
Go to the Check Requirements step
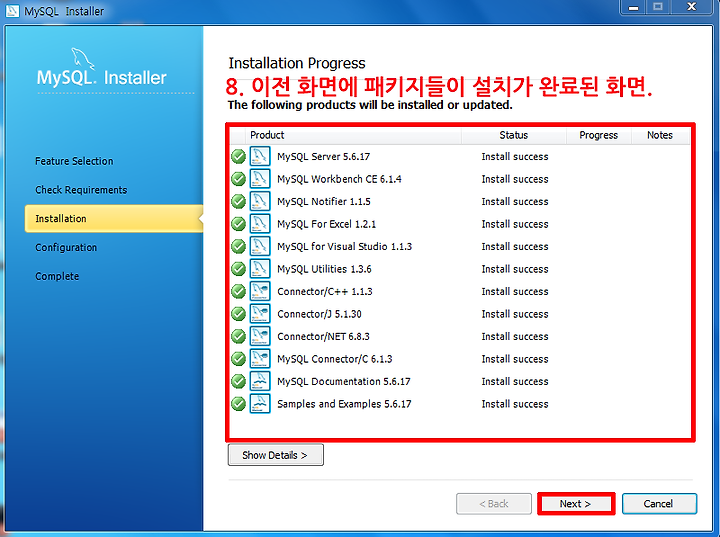point(81,190)
